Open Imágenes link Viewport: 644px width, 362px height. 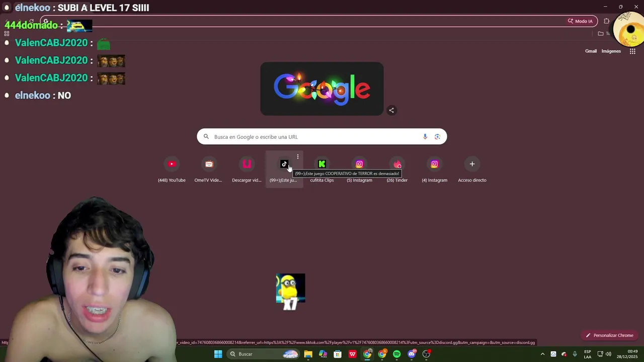(x=611, y=51)
